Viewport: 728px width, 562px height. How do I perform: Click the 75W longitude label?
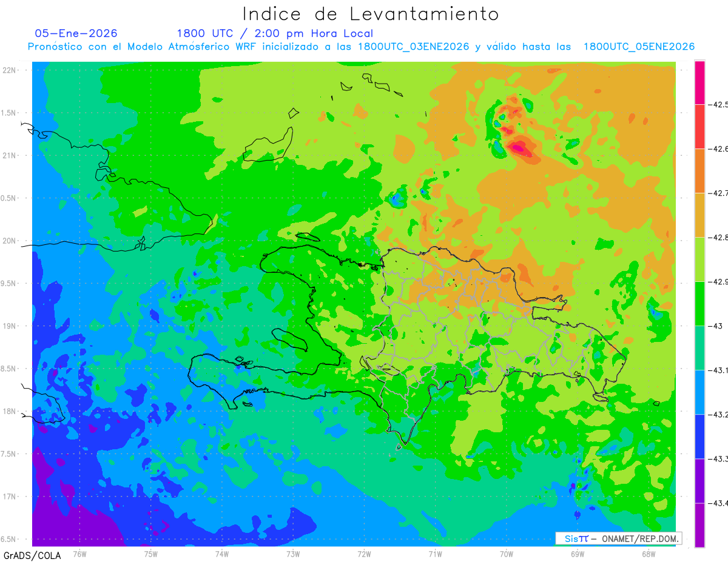pyautogui.click(x=150, y=554)
